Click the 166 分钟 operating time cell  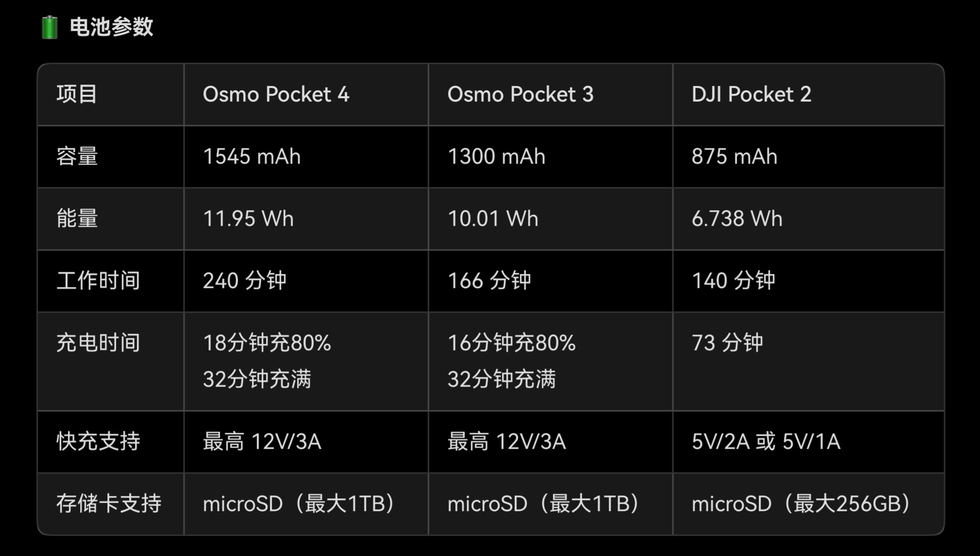pyautogui.click(x=489, y=281)
